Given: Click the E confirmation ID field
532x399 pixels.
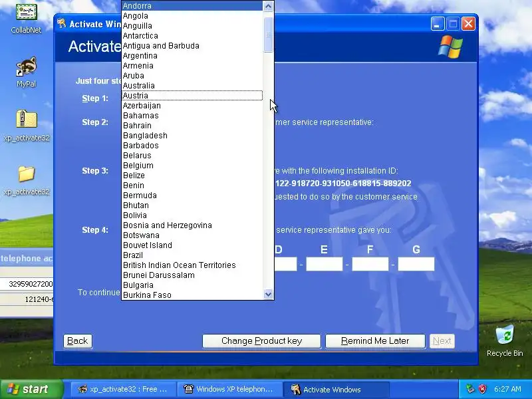Looking at the screenshot, I should [x=325, y=264].
